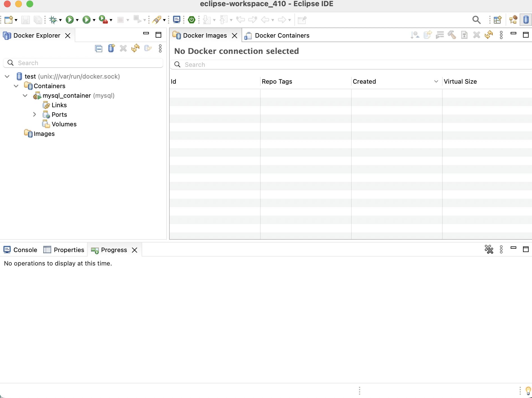532x398 pixels.
Task: Click Run Image icon in Docker Images toolbar
Action: 440,35
